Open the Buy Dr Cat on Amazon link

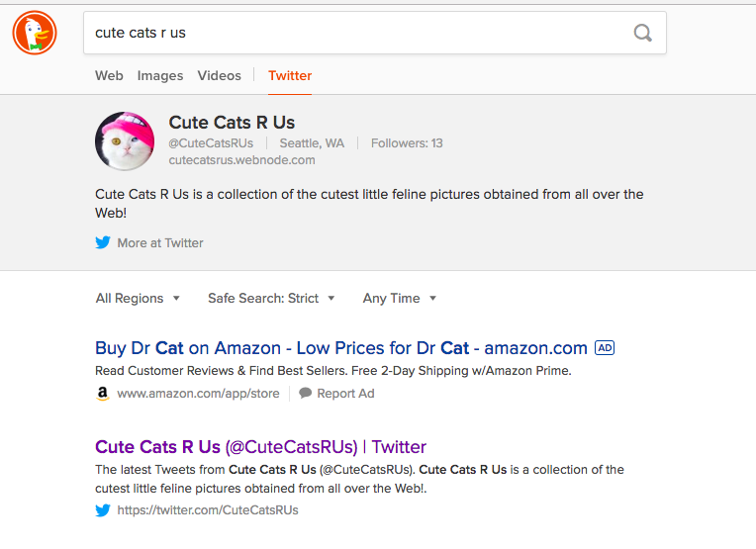click(x=341, y=348)
